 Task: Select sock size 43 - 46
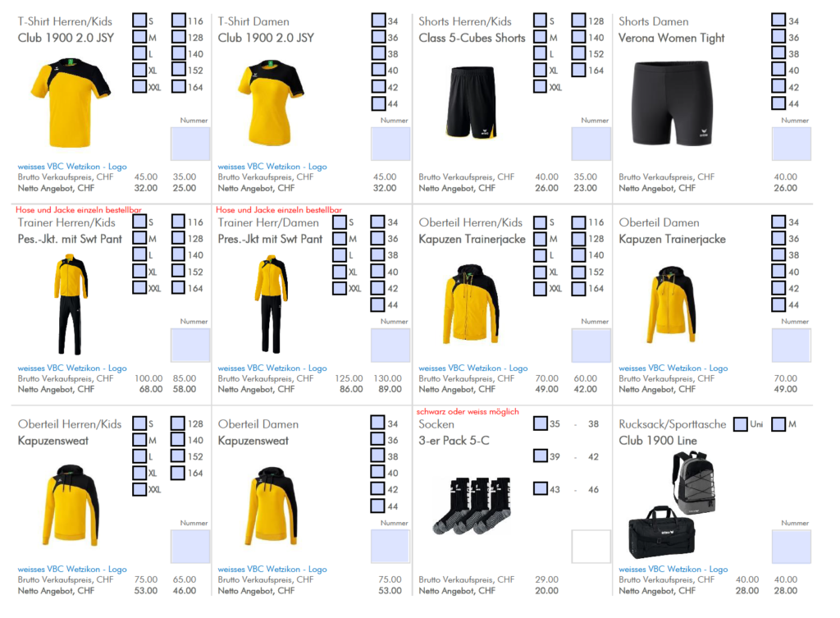(541, 489)
